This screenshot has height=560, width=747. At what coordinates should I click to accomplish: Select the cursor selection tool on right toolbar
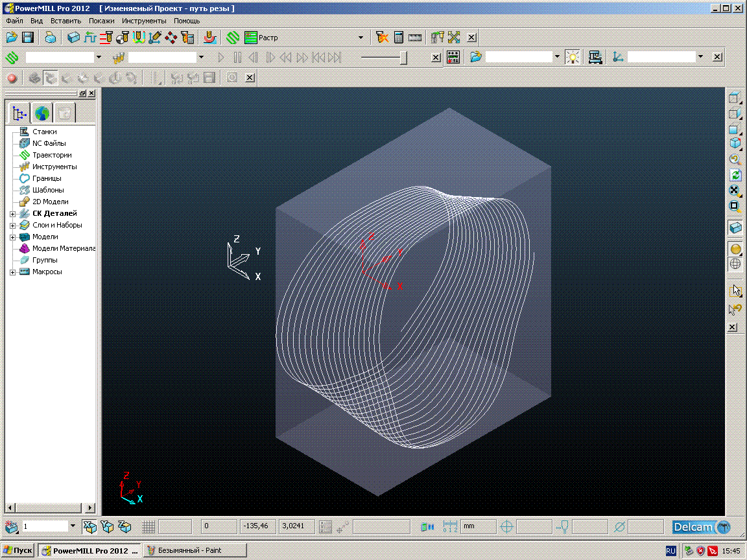735,290
